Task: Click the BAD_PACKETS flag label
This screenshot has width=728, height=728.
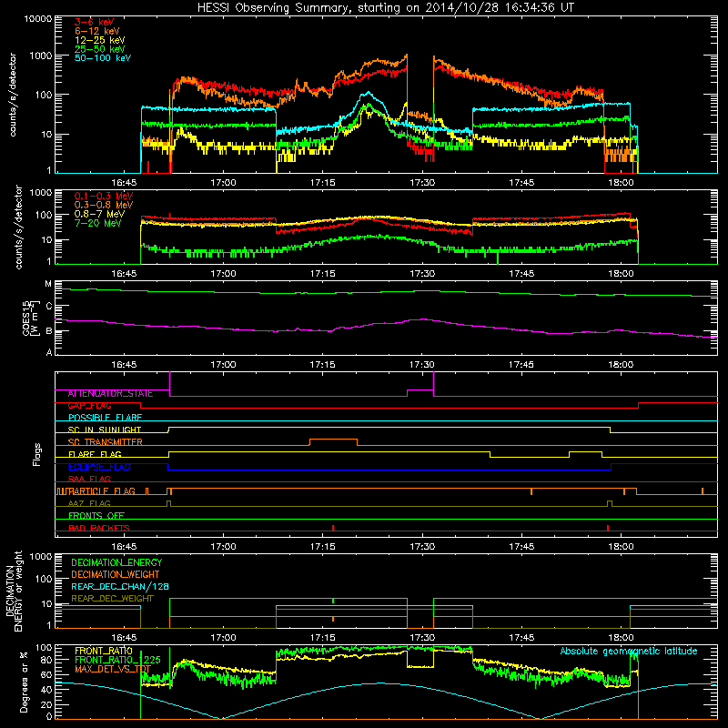Action: pyautogui.click(x=99, y=528)
